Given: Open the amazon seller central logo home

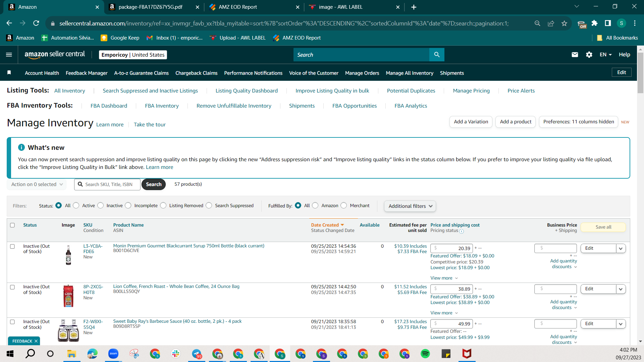Looking at the screenshot, I should click(55, 55).
